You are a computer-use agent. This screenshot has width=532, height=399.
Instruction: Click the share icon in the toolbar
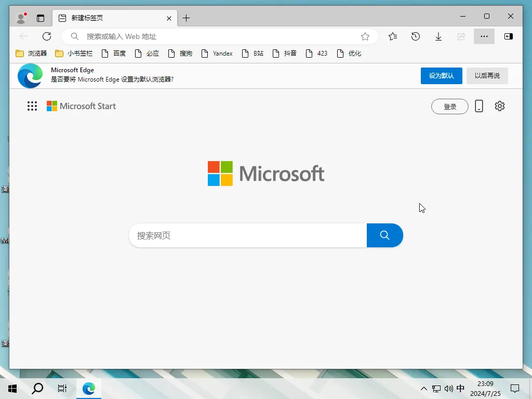[x=461, y=36]
